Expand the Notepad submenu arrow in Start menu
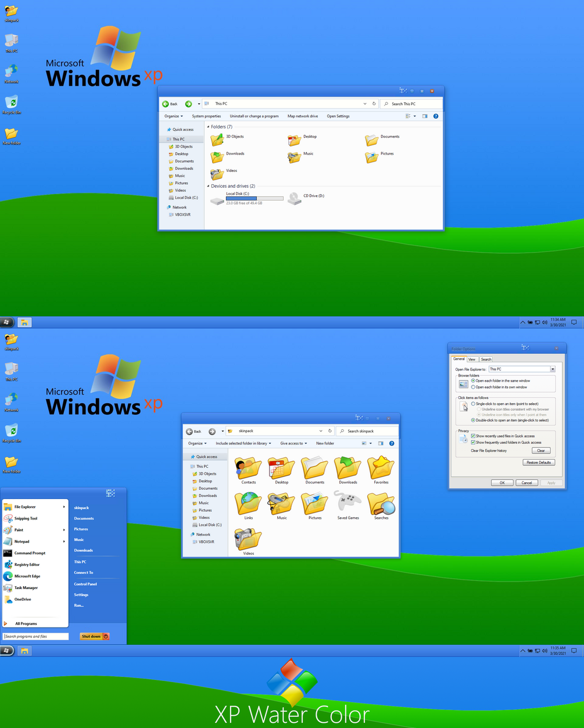584x728 pixels. click(64, 541)
